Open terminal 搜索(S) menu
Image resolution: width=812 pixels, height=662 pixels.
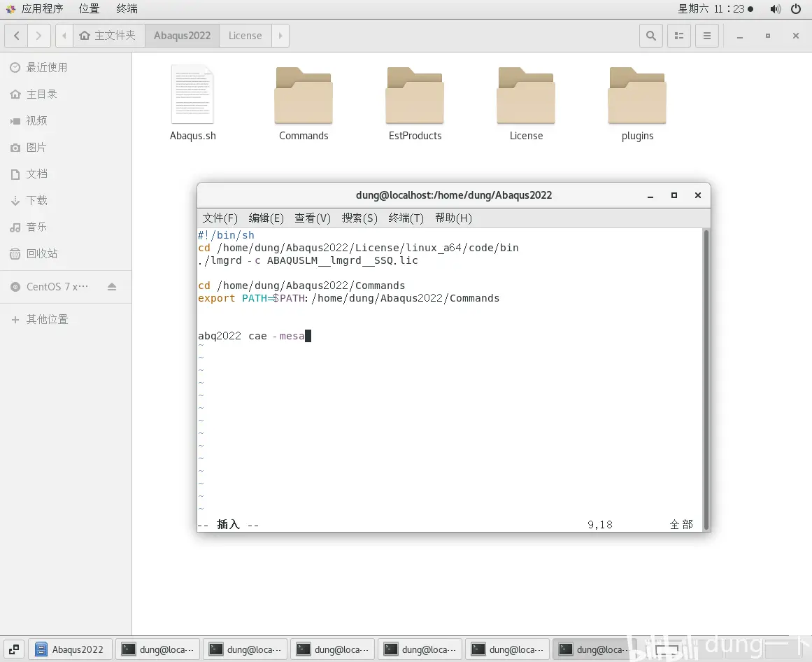[x=359, y=218]
